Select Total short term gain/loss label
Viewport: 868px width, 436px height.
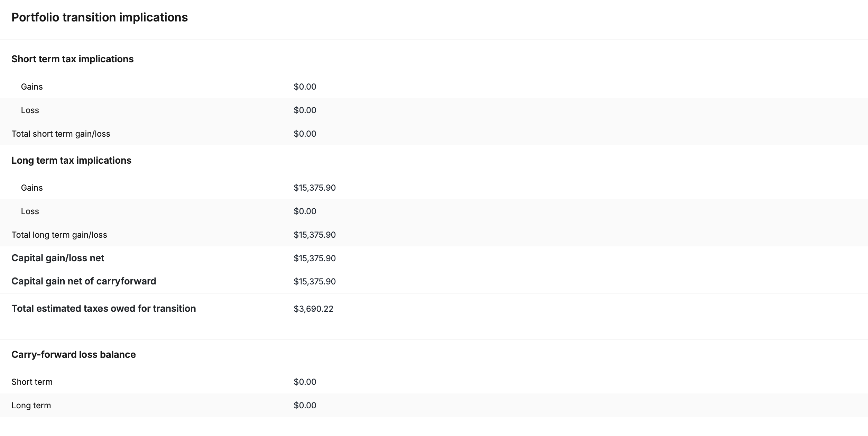click(x=61, y=134)
